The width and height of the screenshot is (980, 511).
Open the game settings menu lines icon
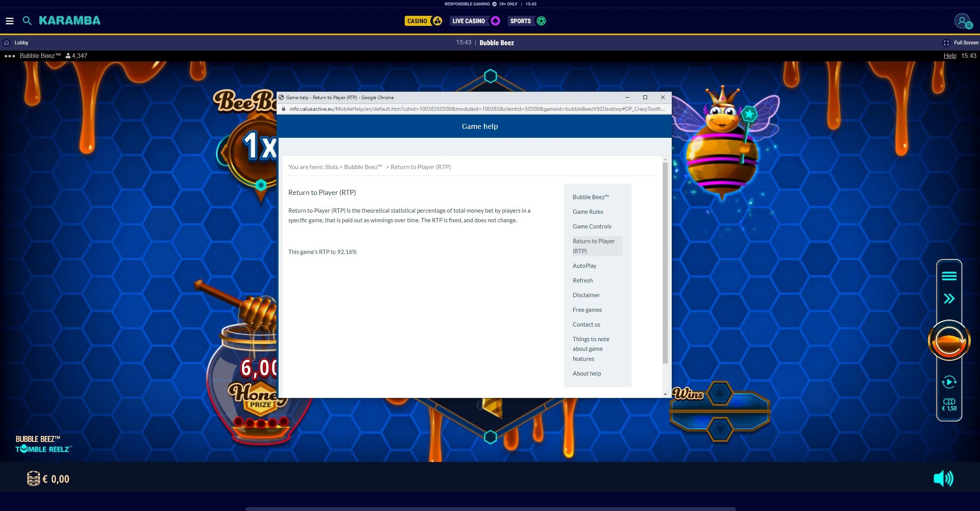click(949, 276)
